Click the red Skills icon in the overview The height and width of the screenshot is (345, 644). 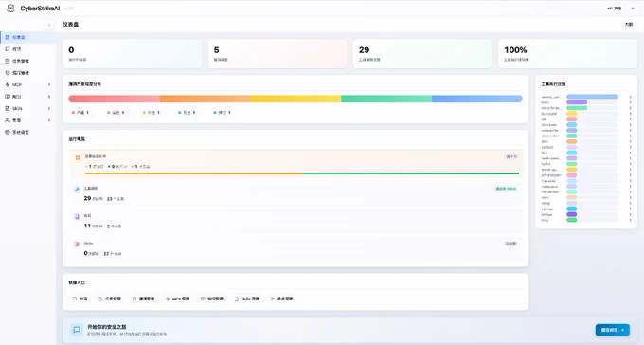[x=77, y=245]
